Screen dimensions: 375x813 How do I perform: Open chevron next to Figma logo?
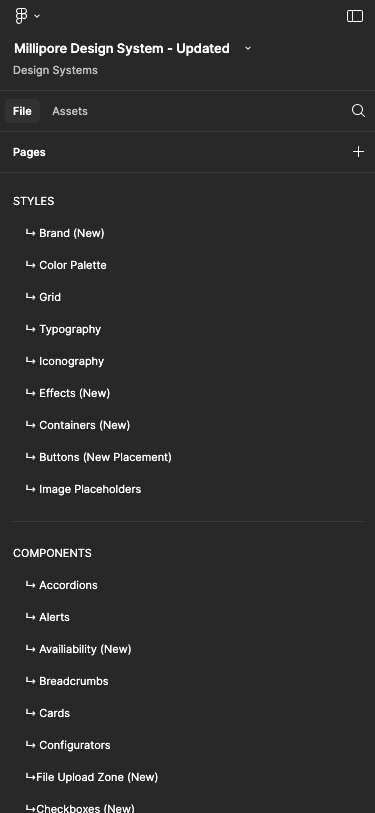pos(37,16)
